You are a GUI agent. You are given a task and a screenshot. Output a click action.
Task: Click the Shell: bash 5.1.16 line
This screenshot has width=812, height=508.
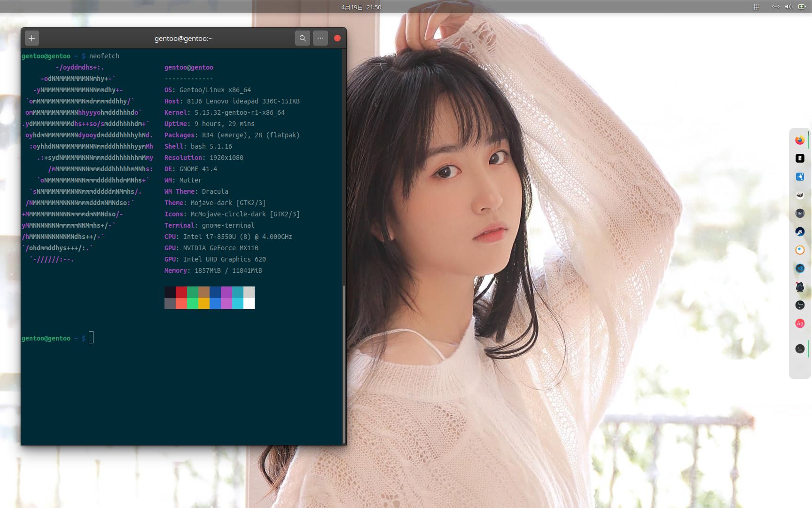coord(198,146)
